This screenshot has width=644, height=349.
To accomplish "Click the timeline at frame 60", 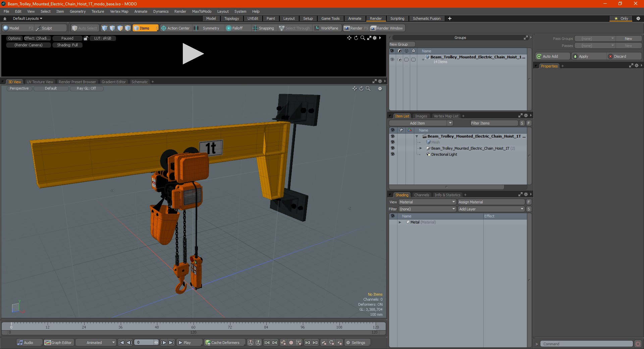I will coord(193,325).
